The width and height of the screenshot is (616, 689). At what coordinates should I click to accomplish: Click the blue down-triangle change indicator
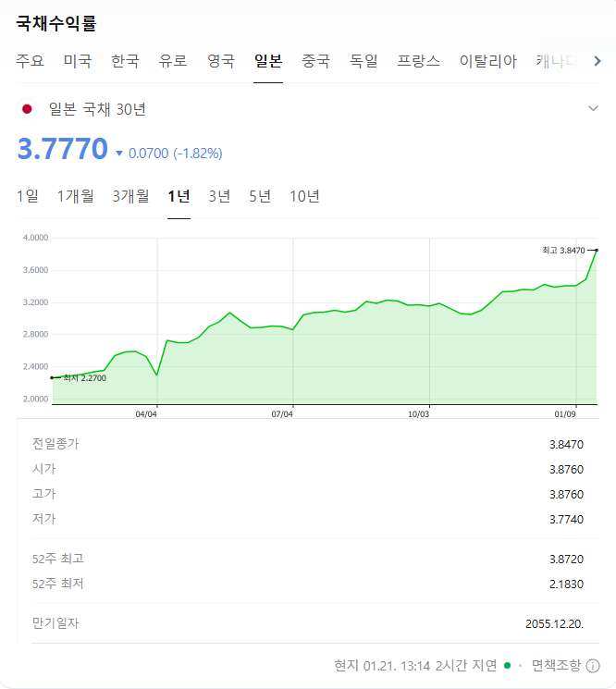(x=119, y=154)
